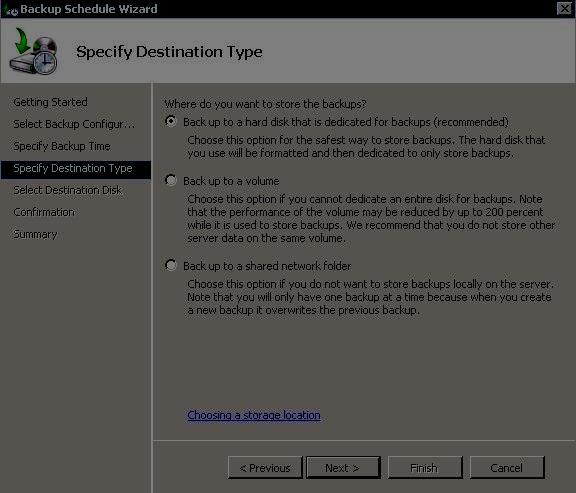Choose the Back up to a volume option

(x=170, y=180)
